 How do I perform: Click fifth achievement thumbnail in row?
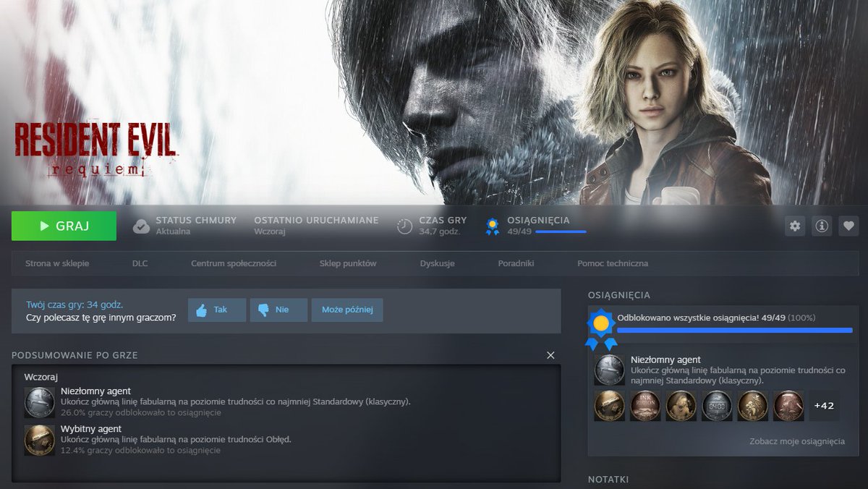click(x=752, y=406)
